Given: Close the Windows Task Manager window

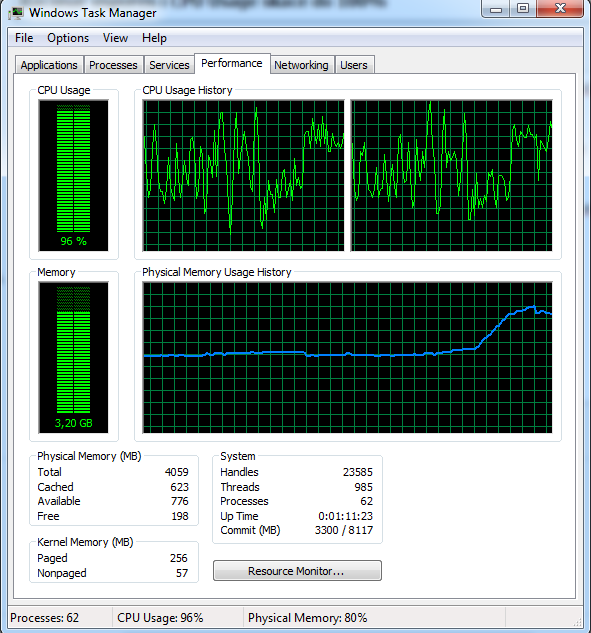Looking at the screenshot, I should click(x=560, y=8).
